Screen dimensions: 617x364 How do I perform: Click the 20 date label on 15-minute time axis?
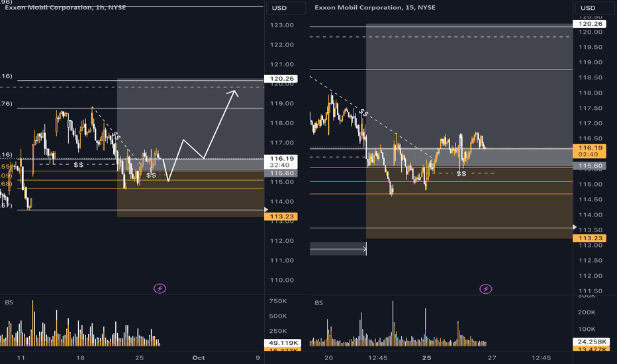(328, 357)
